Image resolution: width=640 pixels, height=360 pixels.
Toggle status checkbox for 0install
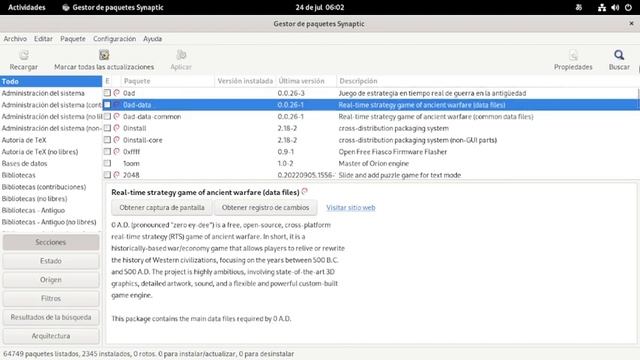click(107, 128)
